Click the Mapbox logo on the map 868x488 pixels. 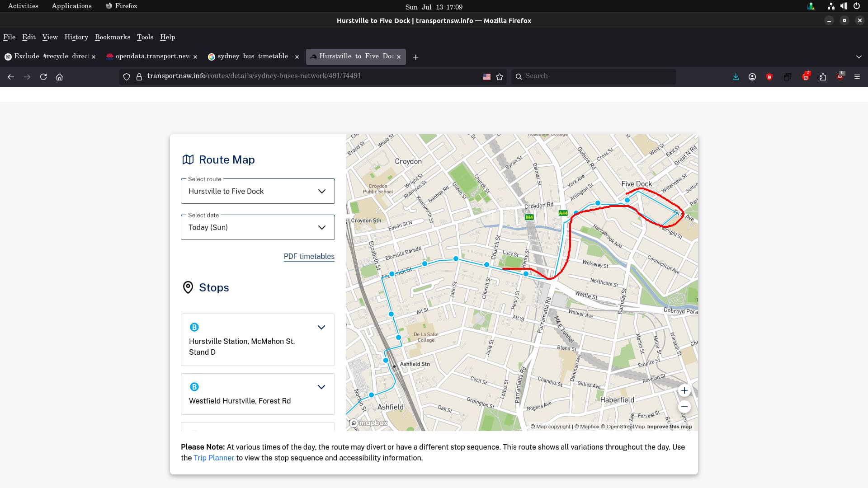coord(369,423)
